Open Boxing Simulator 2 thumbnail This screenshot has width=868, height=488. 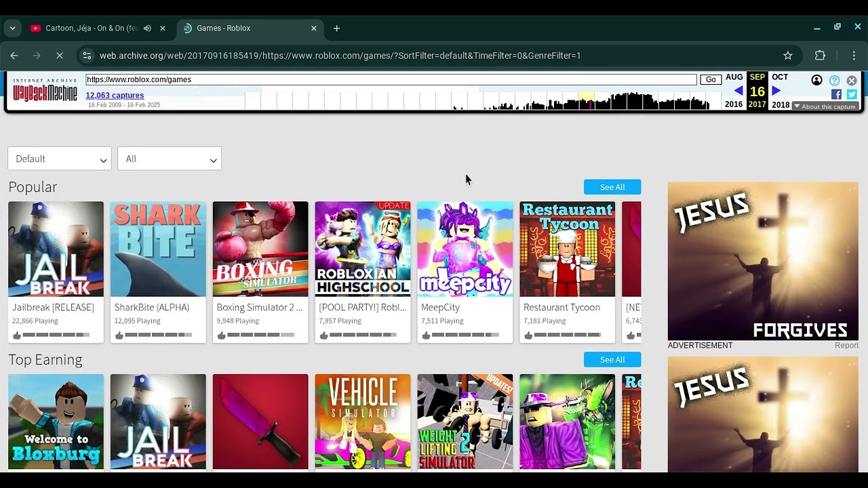[260, 249]
